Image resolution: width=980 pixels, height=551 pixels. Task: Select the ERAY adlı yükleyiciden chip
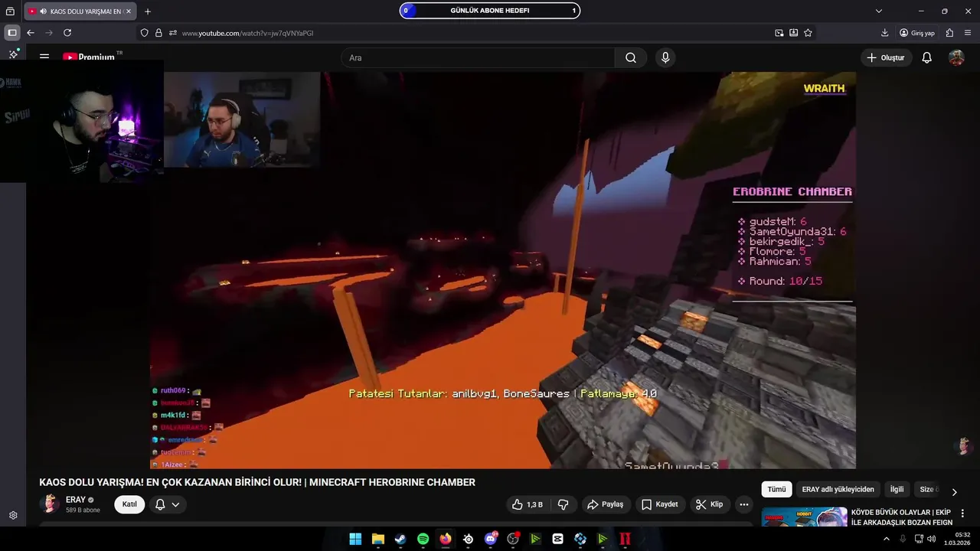coord(838,489)
